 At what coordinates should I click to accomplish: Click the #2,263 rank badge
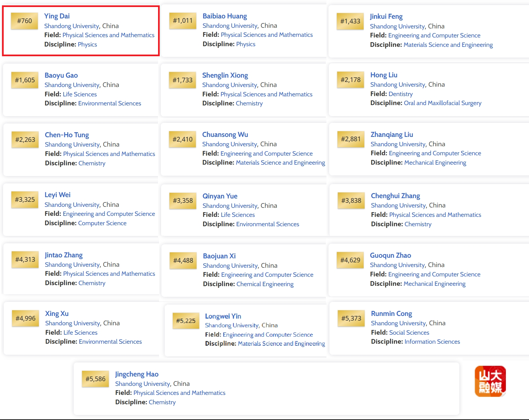coord(25,140)
